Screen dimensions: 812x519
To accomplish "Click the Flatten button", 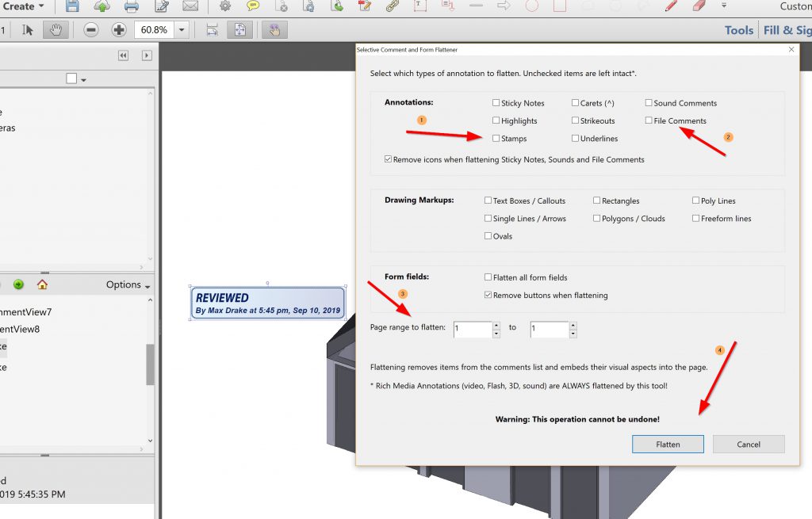I will click(668, 444).
